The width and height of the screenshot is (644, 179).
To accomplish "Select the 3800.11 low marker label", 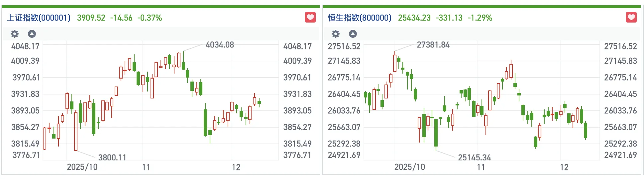I will (112, 157).
